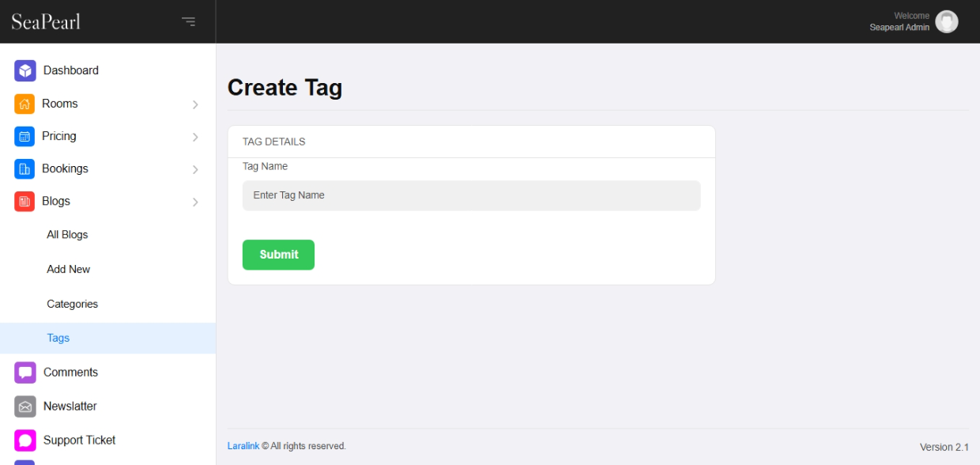This screenshot has height=465, width=980.
Task: Click the Dashboard cube icon
Action: coord(25,70)
